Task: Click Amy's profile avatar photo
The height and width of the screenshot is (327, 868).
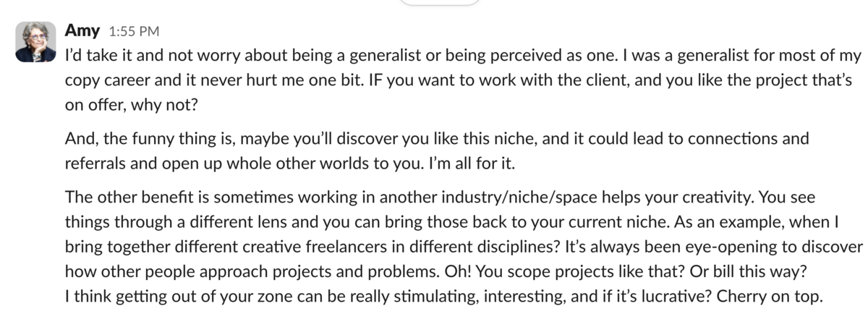Action: click(x=35, y=41)
